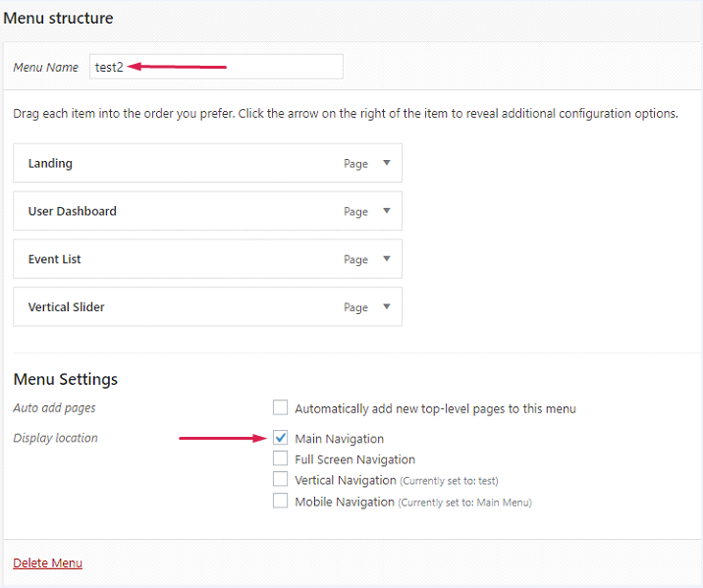Click the 'Page' type label on Landing
The width and height of the screenshot is (703, 588).
[x=355, y=164]
